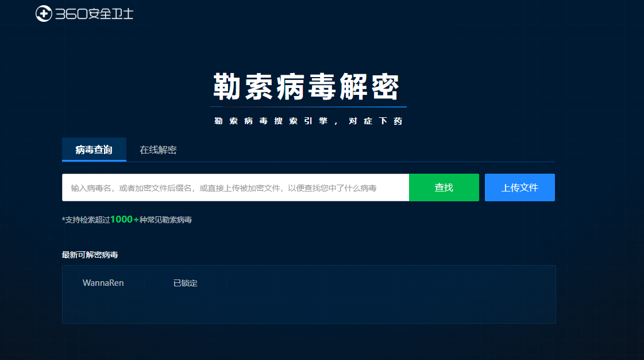Click the 勒索病毒搜索引擎 subtitle text
The image size is (644, 360).
tap(308, 121)
